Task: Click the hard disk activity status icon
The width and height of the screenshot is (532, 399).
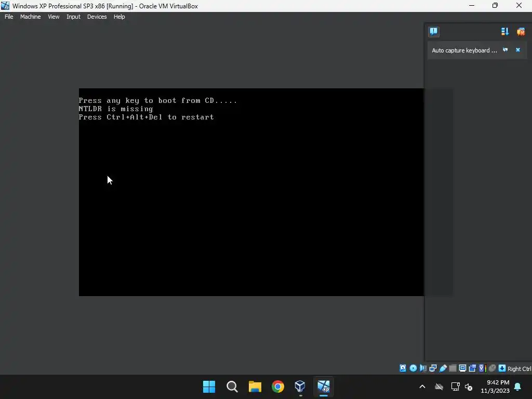Action: coord(403,368)
